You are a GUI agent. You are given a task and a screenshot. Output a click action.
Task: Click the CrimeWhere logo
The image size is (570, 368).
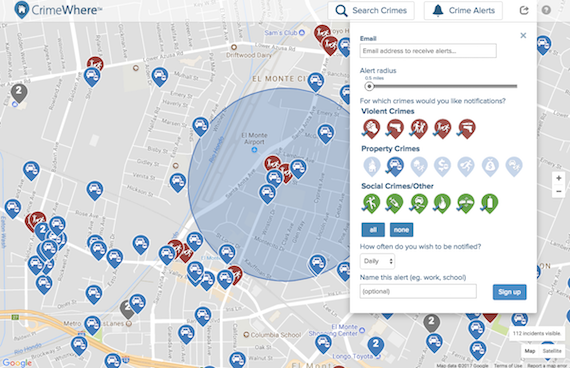coord(58,10)
